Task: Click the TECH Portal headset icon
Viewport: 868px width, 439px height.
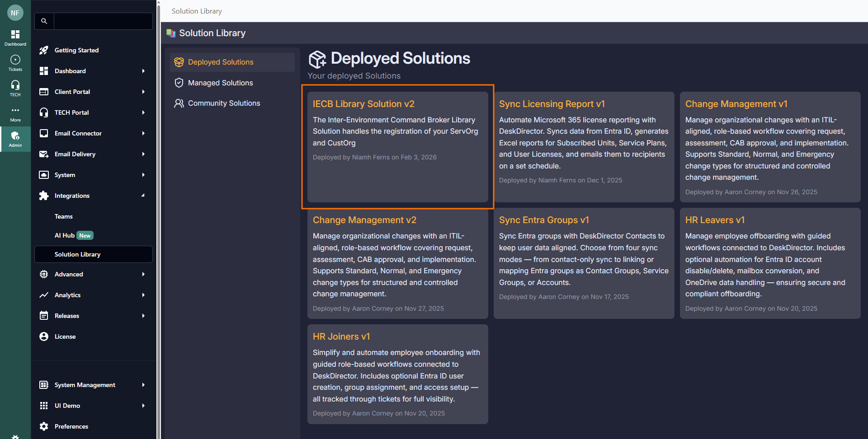Action: (44, 112)
